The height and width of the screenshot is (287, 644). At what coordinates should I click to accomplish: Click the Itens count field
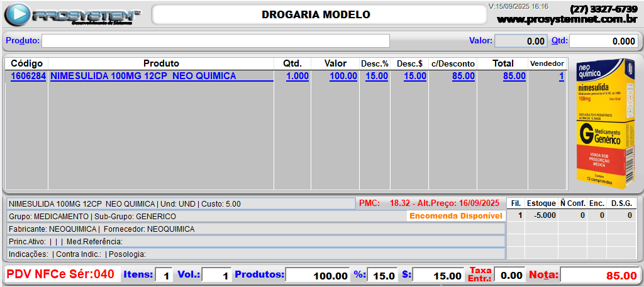click(164, 275)
